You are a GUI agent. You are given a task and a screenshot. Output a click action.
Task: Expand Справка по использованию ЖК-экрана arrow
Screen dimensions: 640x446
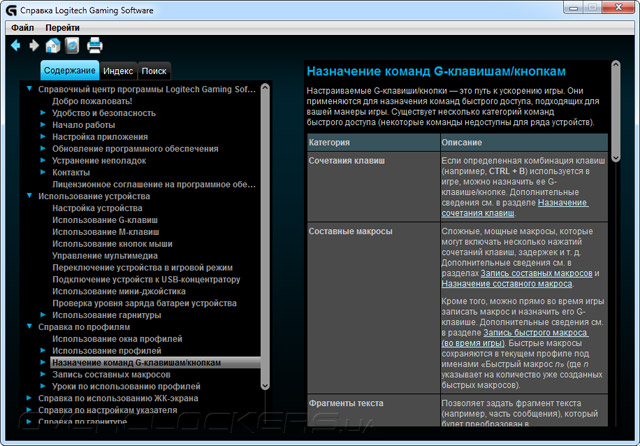pyautogui.click(x=29, y=397)
